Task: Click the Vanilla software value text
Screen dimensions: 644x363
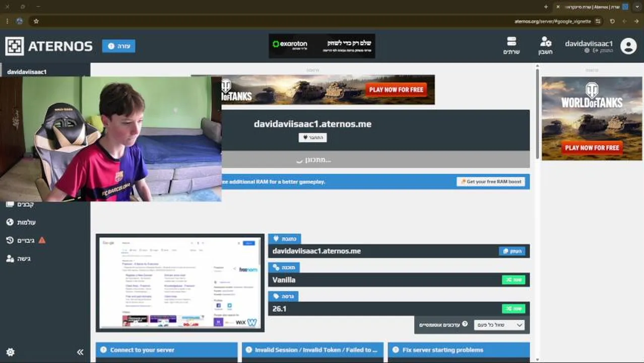Action: point(284,280)
